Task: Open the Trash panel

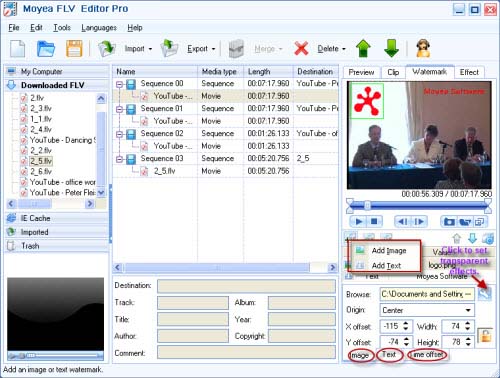Action: point(57,246)
